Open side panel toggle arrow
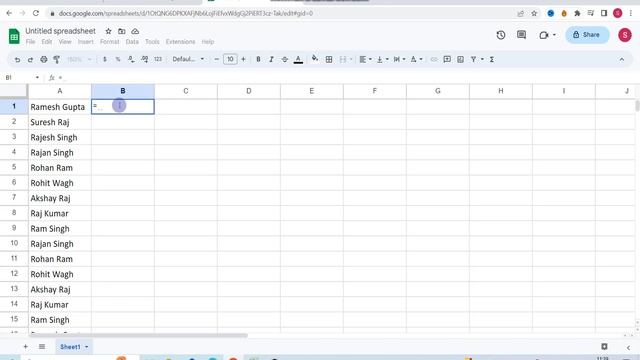The image size is (640, 360). coord(628,347)
